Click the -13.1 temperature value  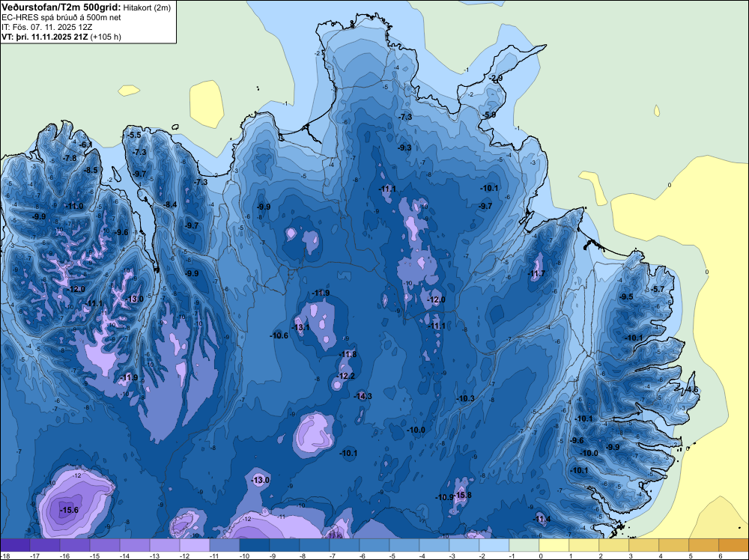click(x=300, y=327)
